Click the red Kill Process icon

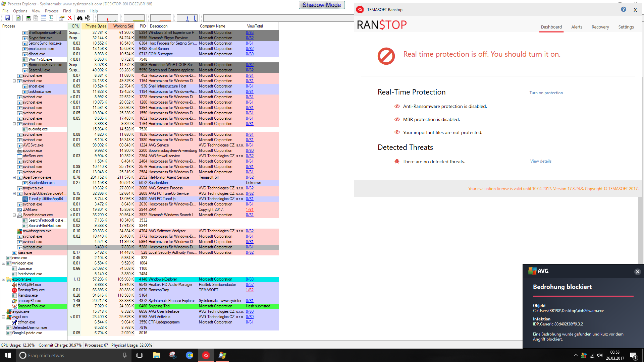70,18
